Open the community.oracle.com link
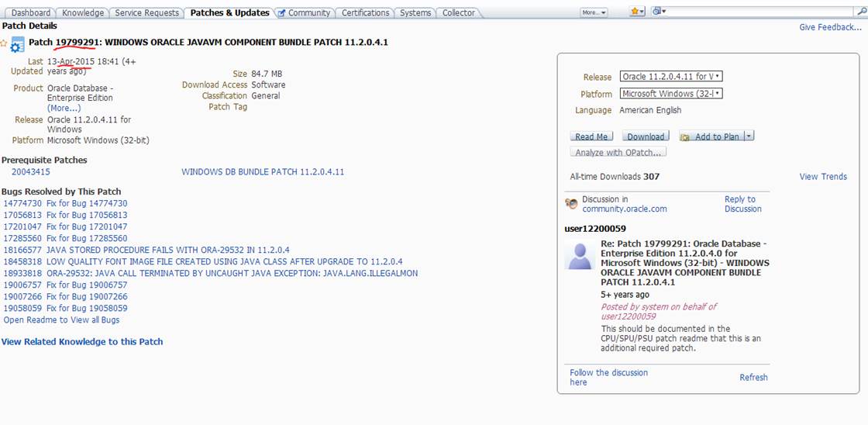The width and height of the screenshot is (868, 425). (x=625, y=209)
